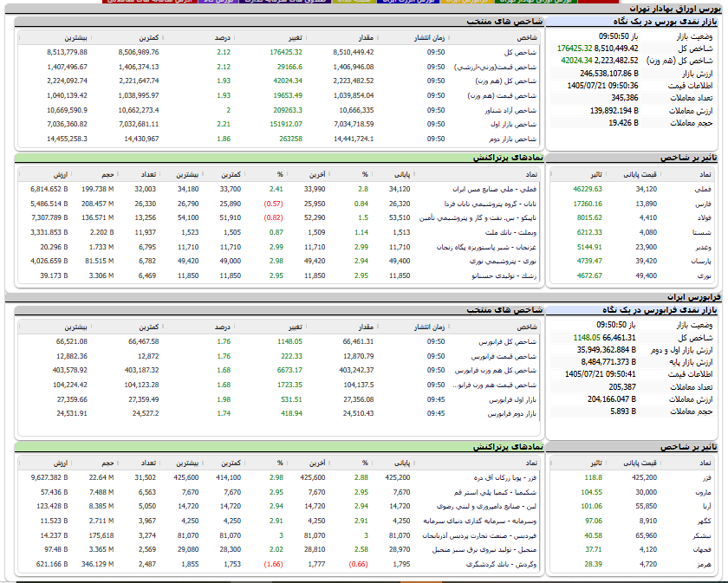The image size is (728, 583).
Task: Open 'وغدیر' in the index impact list
Action: point(703,247)
